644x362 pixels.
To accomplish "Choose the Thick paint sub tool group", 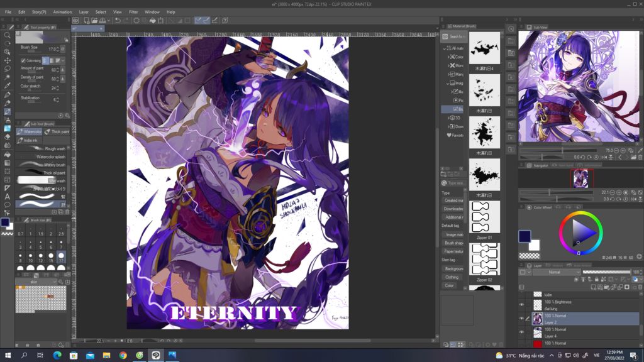I will tap(57, 132).
